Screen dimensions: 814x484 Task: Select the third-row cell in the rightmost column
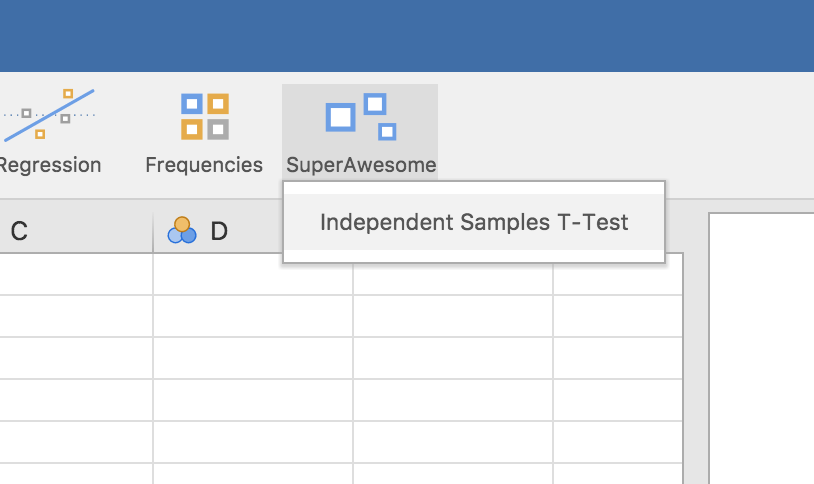pos(617,358)
